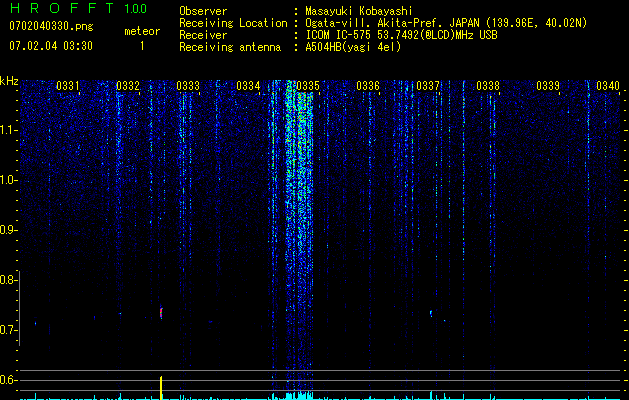This screenshot has width=629, height=400.
Task: Click the 0333 time marker
Action: point(188,86)
